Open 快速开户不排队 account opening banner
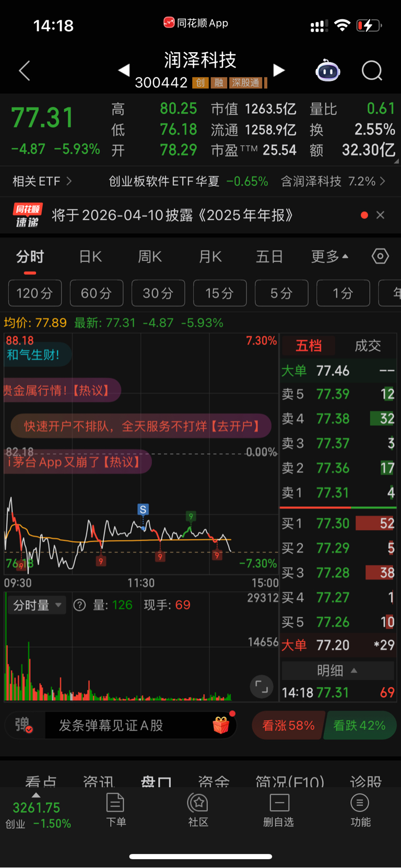This screenshot has width=401, height=868. [141, 426]
